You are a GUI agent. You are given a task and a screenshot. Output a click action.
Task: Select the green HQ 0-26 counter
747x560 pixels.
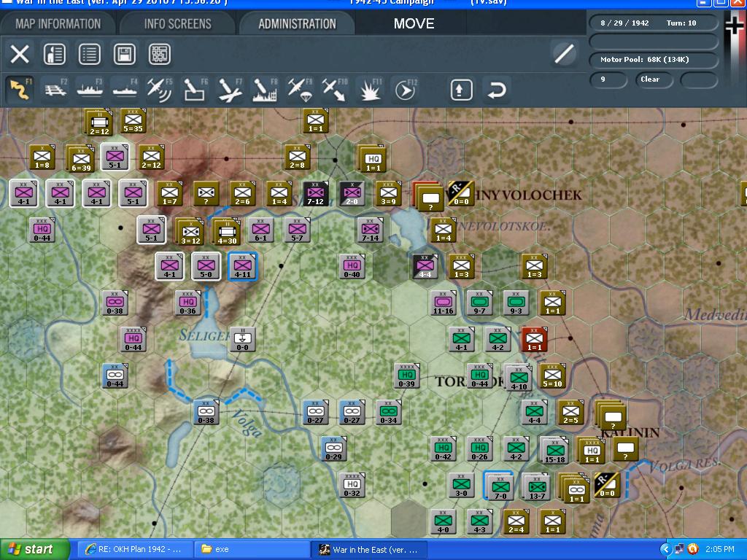click(479, 449)
